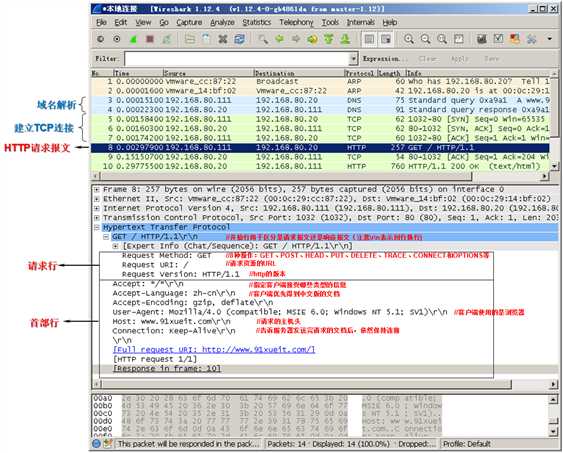Reset text zoom to normal size

click(442, 39)
